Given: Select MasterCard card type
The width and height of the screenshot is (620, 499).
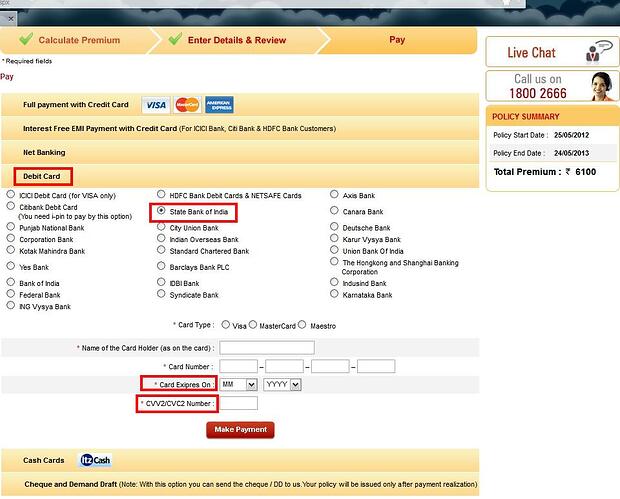Looking at the screenshot, I should pyautogui.click(x=253, y=325).
